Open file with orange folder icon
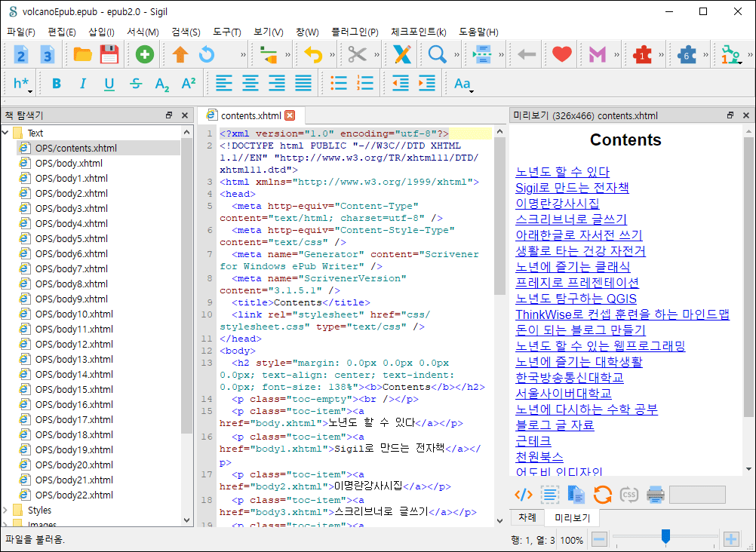This screenshot has width=756, height=552. (82, 54)
